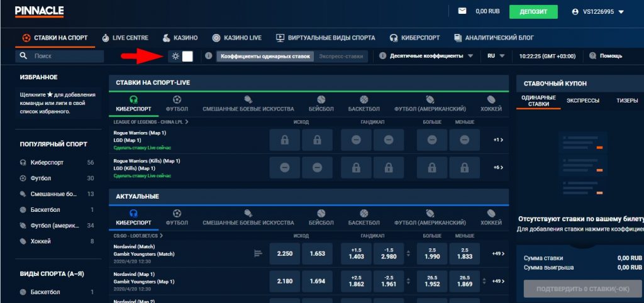Click the search magnifier icon
Viewport: 644px width, 303px height.
(x=23, y=56)
